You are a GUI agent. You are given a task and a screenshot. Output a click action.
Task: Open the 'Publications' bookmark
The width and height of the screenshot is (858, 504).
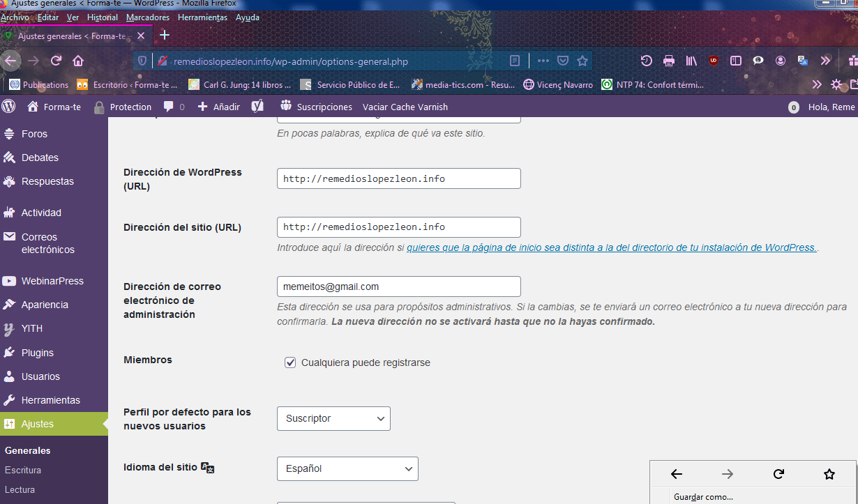(x=39, y=85)
